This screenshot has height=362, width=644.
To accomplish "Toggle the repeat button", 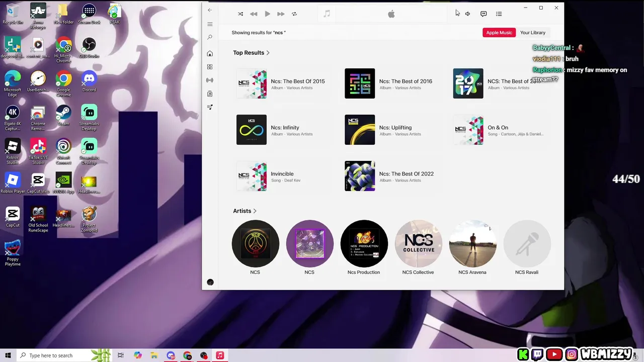I will [294, 14].
